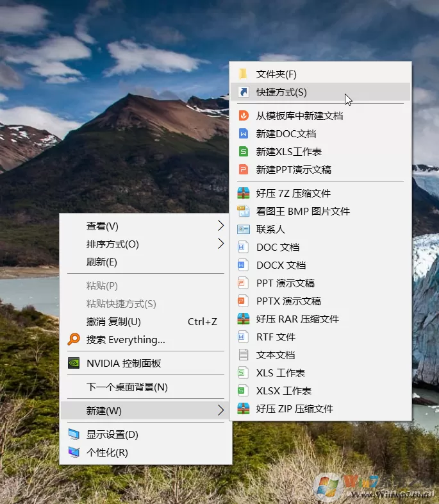
Task: Click the monitor icon next to 显示设置(D)
Action: coord(74,434)
